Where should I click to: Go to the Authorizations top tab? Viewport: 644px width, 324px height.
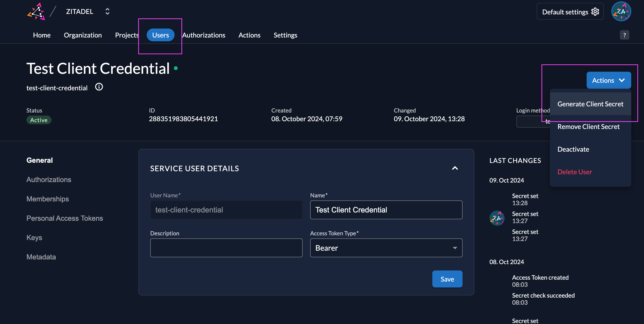[203, 35]
